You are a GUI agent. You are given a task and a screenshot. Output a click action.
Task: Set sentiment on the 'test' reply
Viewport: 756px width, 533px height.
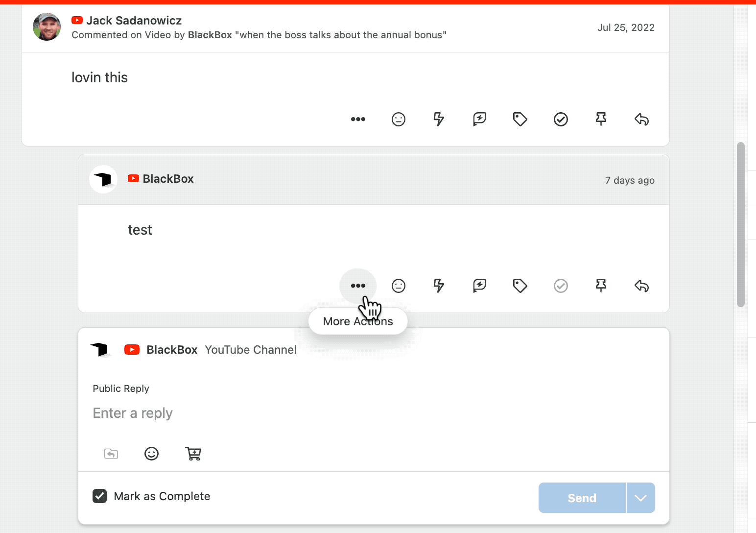point(399,286)
